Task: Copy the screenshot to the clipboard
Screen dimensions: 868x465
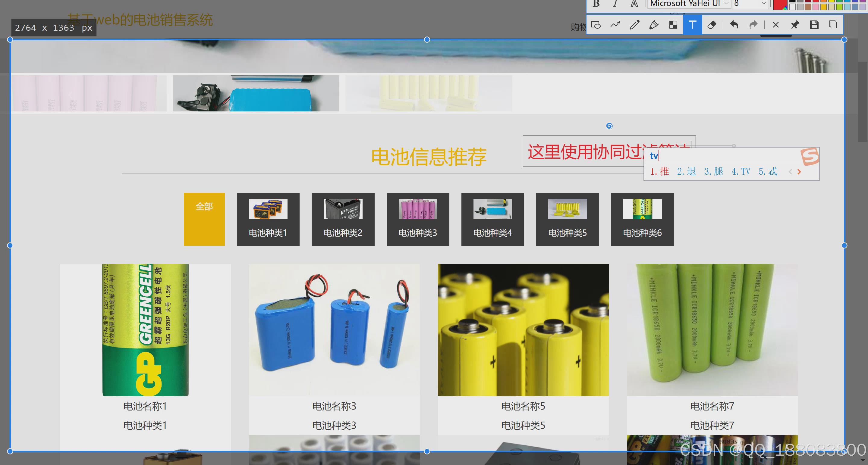Action: click(833, 25)
